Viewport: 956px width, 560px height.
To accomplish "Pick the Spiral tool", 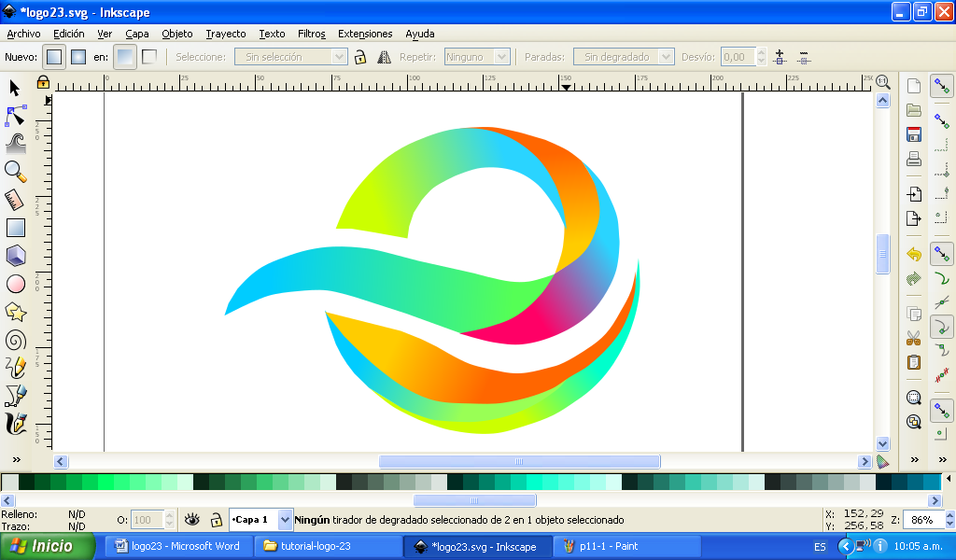I will point(15,340).
